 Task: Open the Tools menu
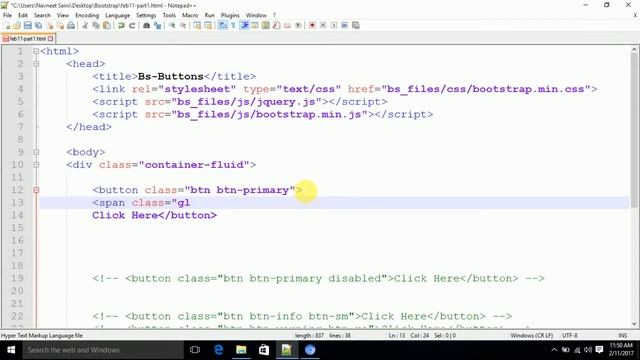click(169, 15)
